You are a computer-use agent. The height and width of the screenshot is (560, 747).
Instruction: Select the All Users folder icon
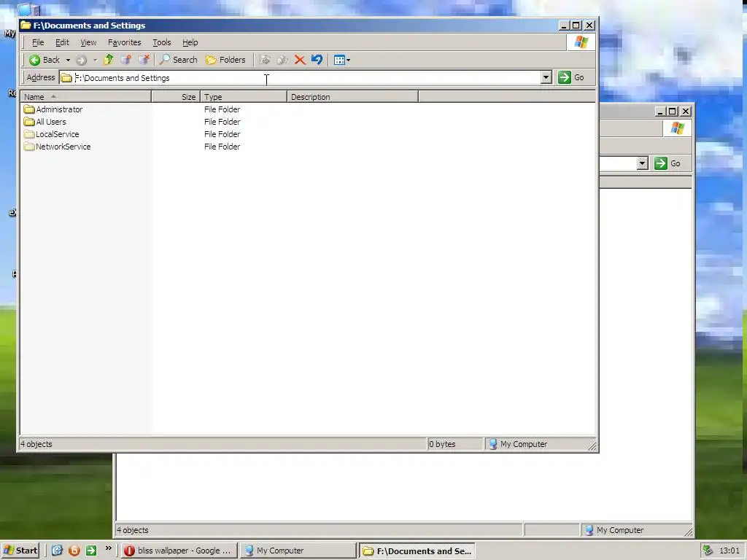(29, 122)
